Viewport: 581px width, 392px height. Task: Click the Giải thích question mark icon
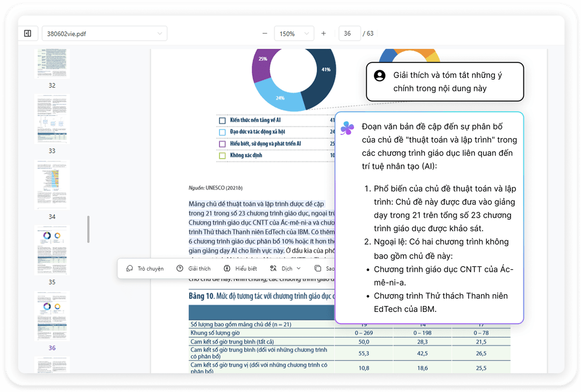coord(180,268)
